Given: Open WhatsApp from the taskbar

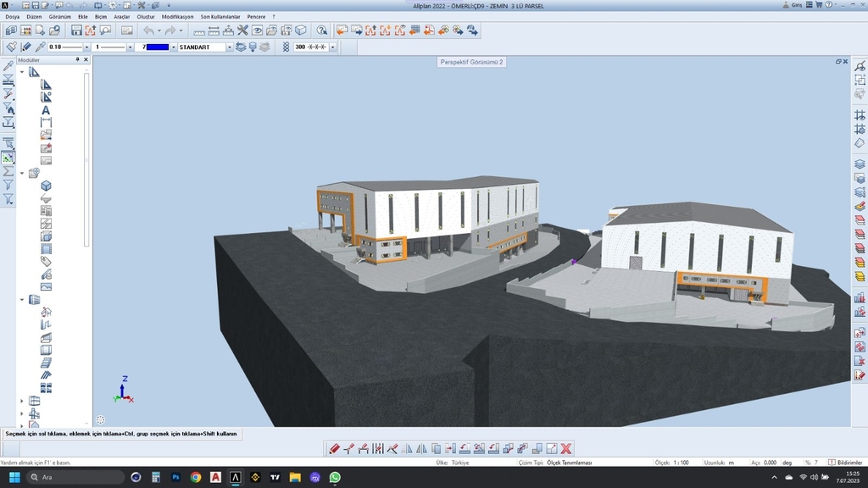Looking at the screenshot, I should (335, 478).
